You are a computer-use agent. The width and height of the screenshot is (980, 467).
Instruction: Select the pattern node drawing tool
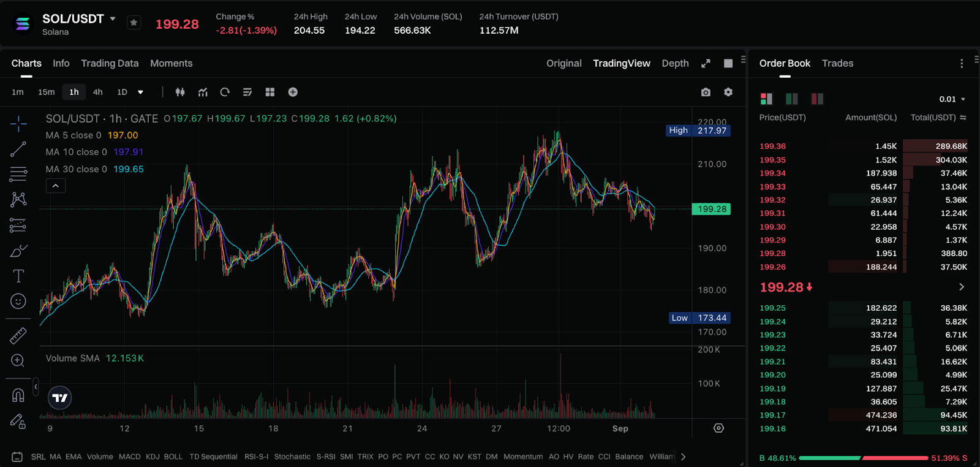pos(18,199)
